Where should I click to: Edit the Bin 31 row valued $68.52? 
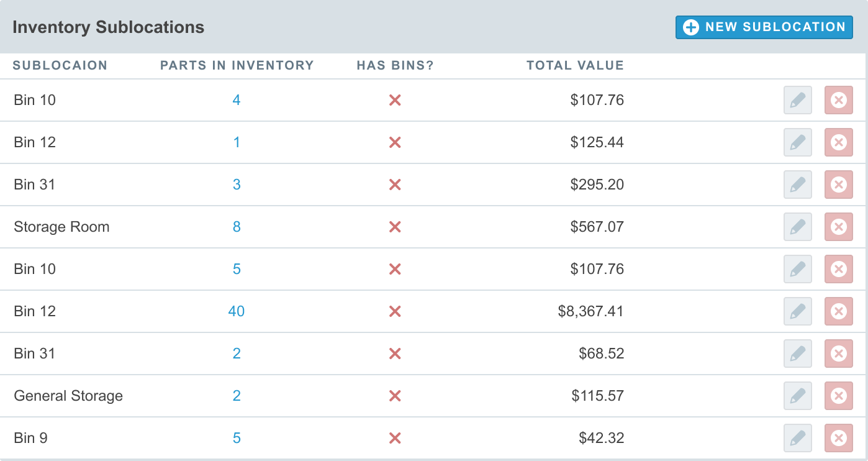[797, 354]
